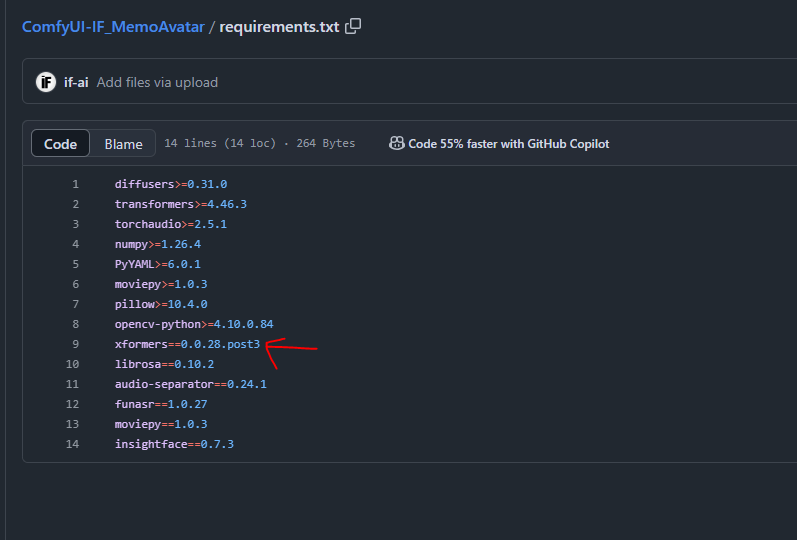The image size is (797, 540).
Task: Select line number 6
Action: (x=75, y=284)
